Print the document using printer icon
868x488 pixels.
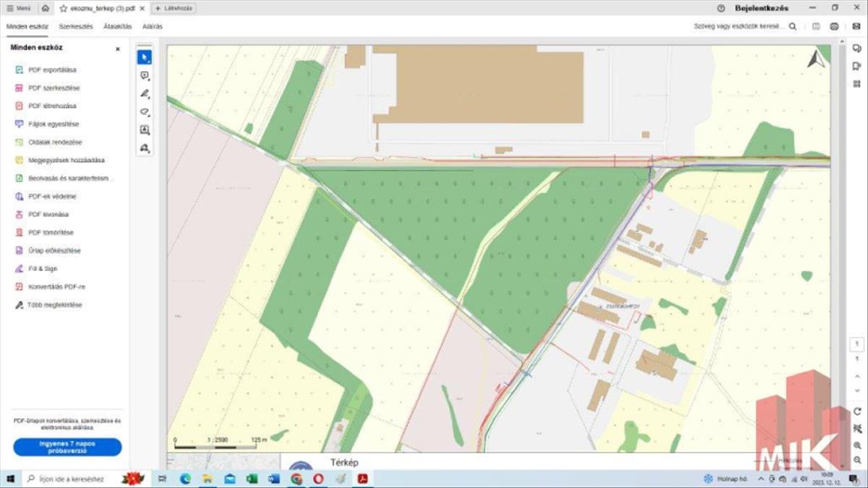pyautogui.click(x=834, y=26)
